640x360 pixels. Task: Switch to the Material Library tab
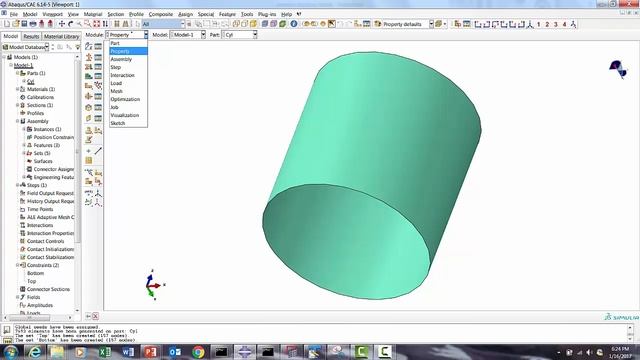point(61,36)
